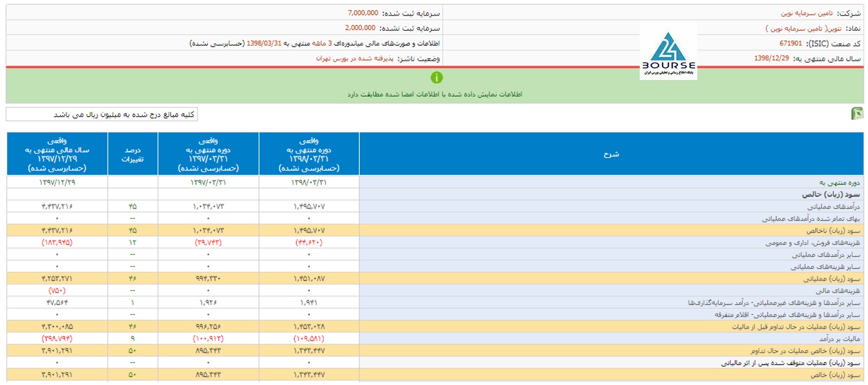Click registered capital value 7,000,000
Screen dimensions: 868x385
tap(363, 13)
